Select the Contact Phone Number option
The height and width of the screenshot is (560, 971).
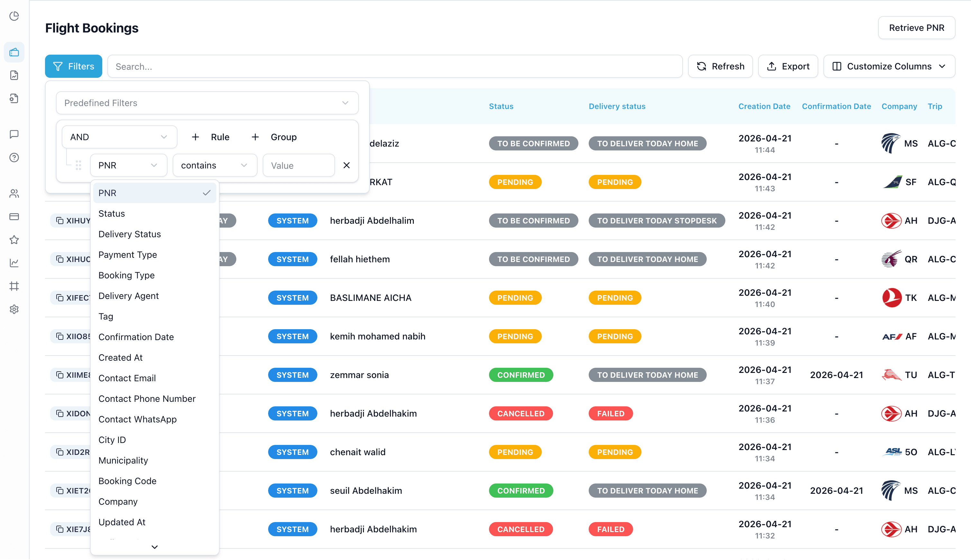(155, 399)
